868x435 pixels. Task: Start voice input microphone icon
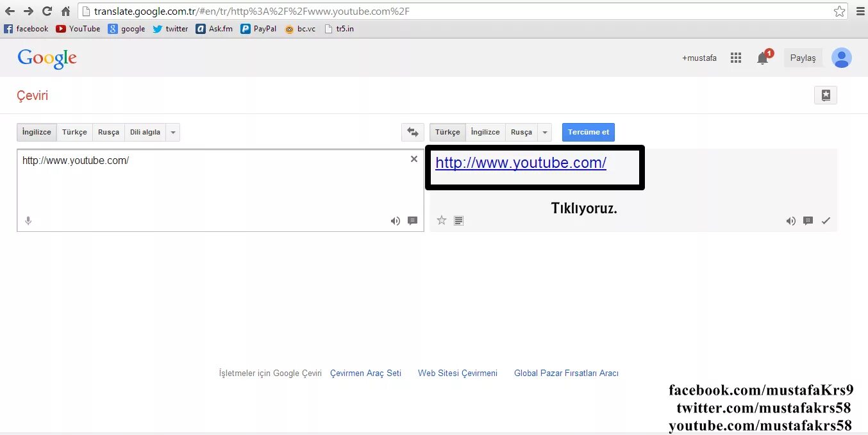click(x=28, y=221)
